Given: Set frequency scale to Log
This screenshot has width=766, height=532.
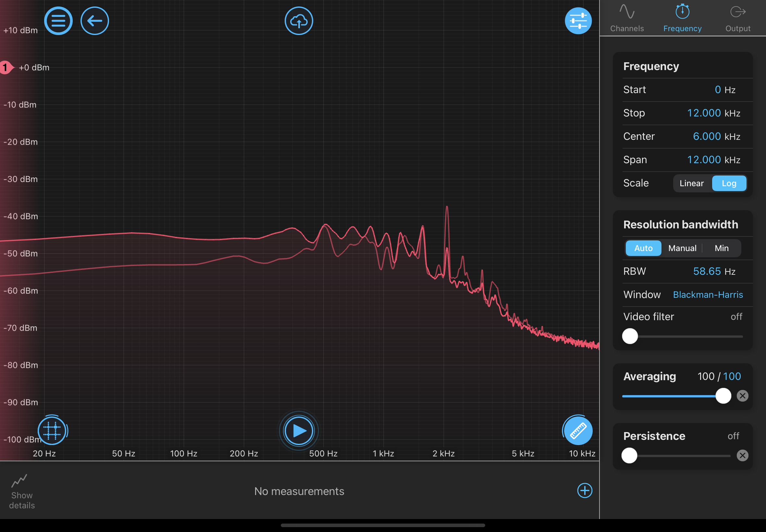Looking at the screenshot, I should click(729, 183).
